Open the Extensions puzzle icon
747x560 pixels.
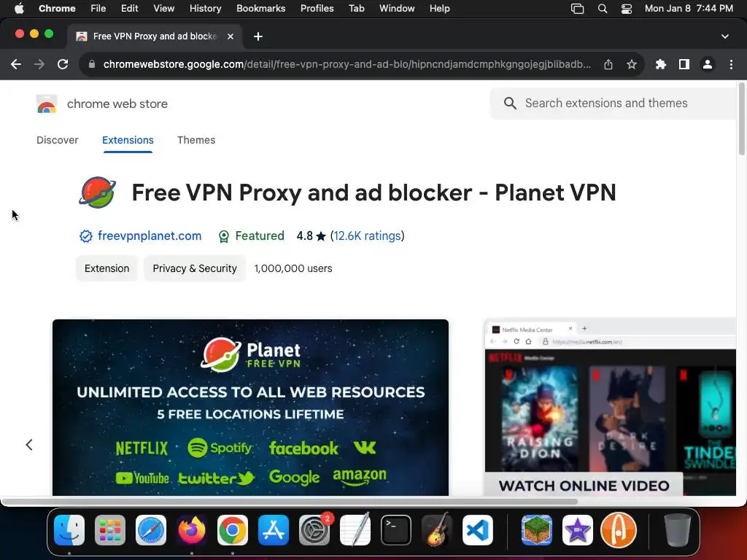(x=661, y=64)
